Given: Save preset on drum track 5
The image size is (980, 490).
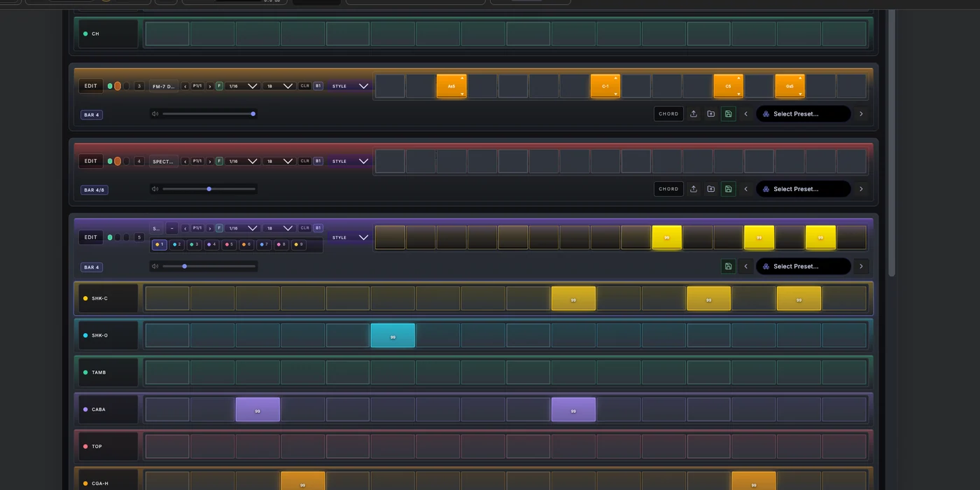Looking at the screenshot, I should point(728,267).
